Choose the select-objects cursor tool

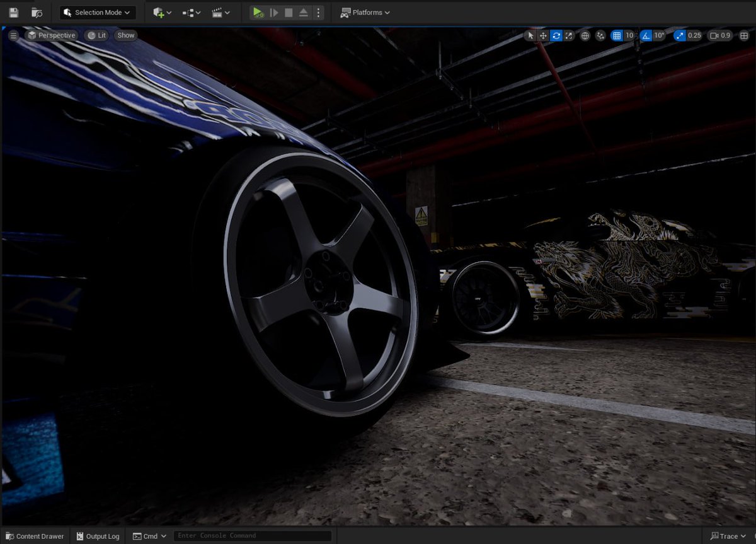coord(530,36)
